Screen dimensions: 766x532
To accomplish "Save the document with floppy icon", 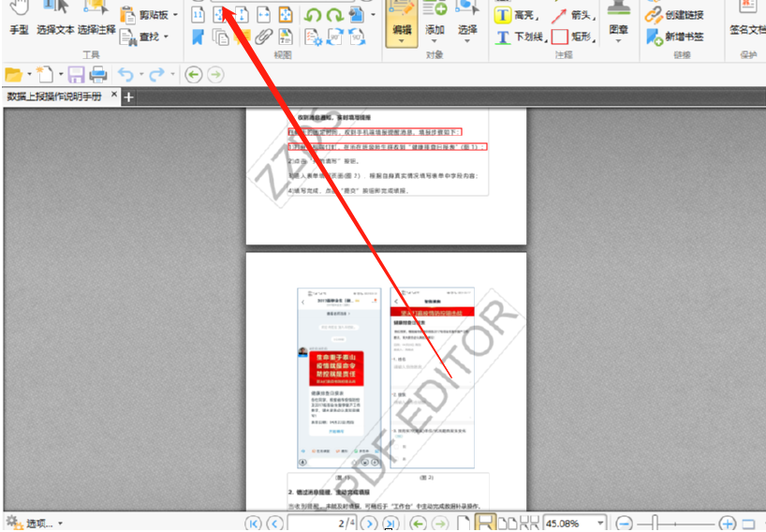I will (x=76, y=75).
